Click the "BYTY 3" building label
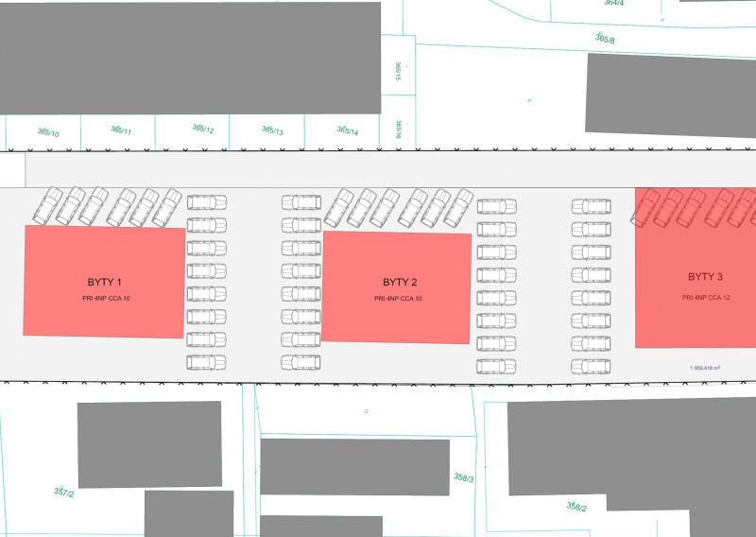 coord(705,276)
